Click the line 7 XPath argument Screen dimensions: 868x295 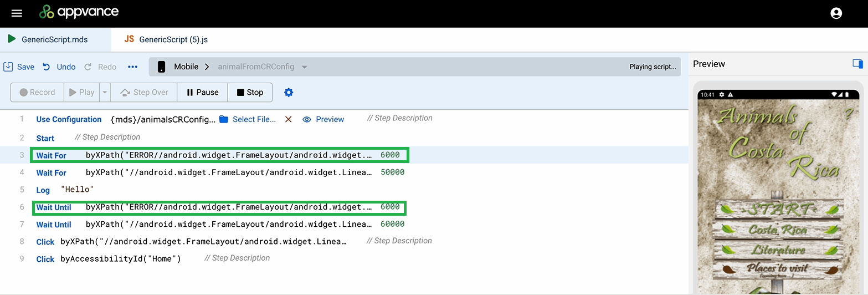(x=229, y=225)
